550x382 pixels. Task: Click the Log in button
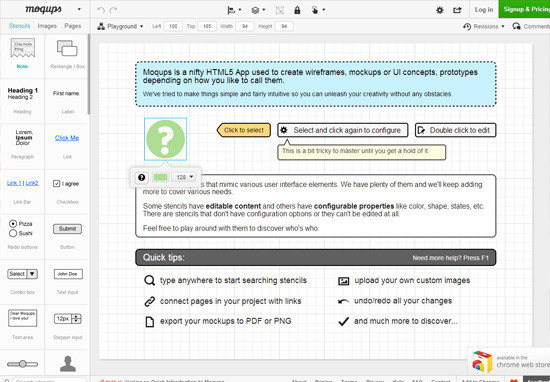[484, 9]
